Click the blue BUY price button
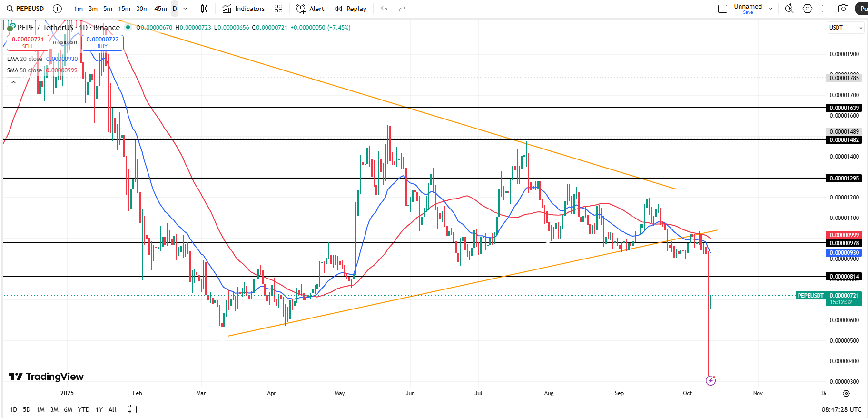 pos(102,42)
